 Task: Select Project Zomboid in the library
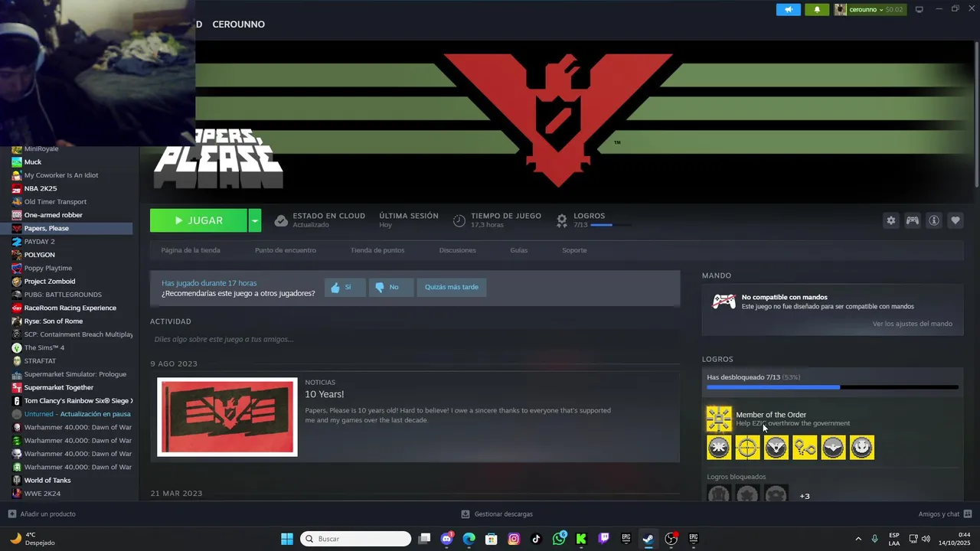tap(50, 281)
